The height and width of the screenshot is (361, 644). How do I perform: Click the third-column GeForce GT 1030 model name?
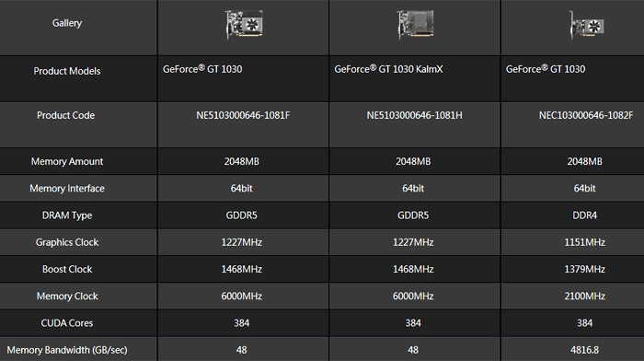tap(546, 69)
